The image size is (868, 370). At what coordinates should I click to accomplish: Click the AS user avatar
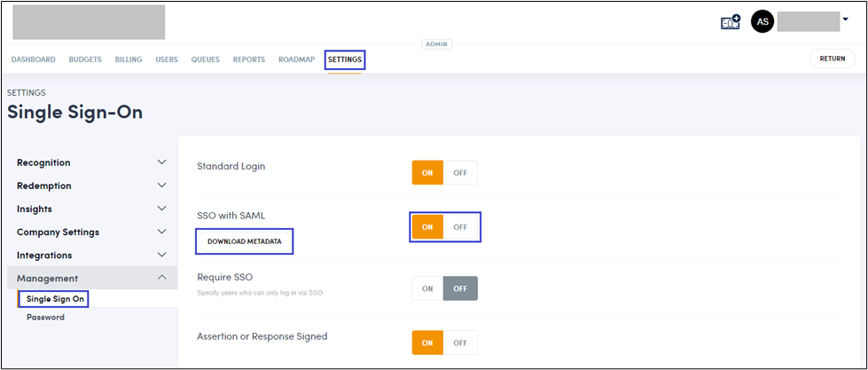pos(762,22)
